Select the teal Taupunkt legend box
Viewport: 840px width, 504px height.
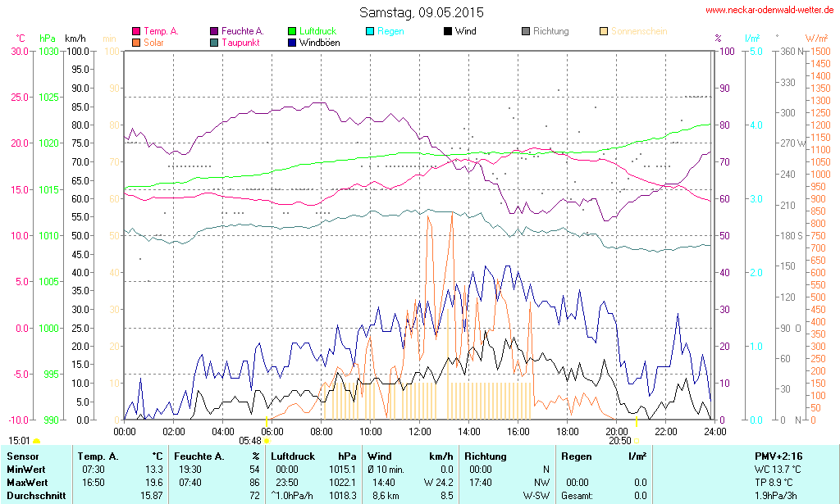[214, 42]
